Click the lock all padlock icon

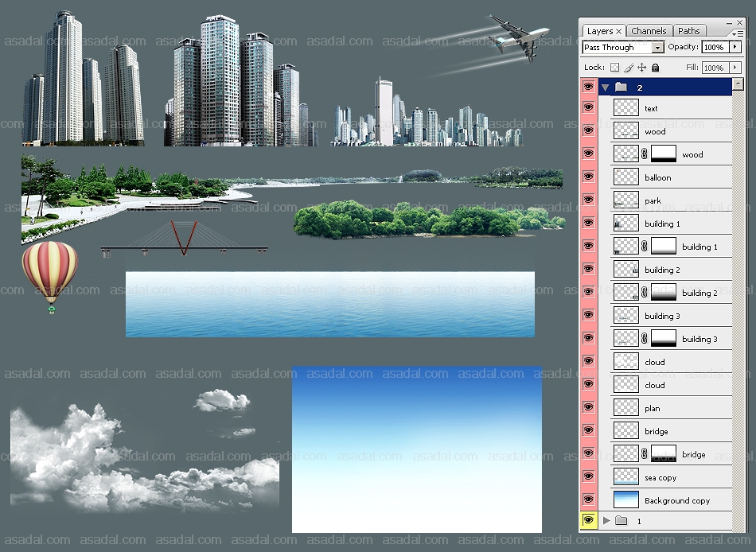pyautogui.click(x=654, y=68)
